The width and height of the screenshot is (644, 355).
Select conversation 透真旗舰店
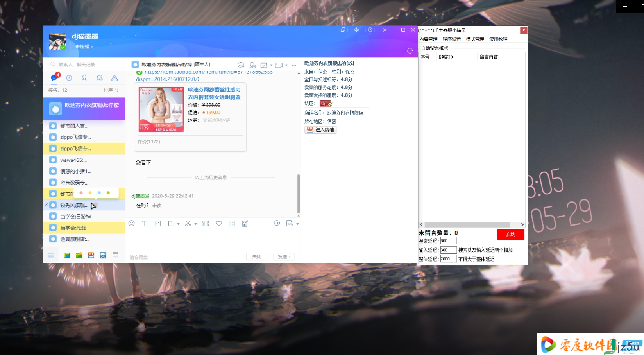point(84,239)
